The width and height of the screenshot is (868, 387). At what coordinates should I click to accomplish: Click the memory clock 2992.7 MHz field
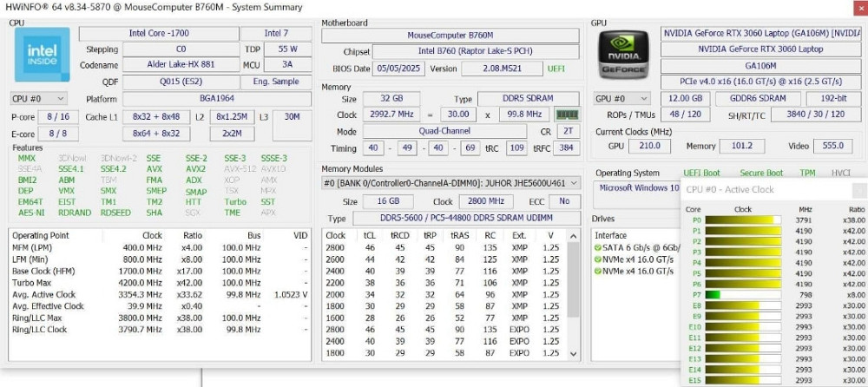[x=391, y=115]
